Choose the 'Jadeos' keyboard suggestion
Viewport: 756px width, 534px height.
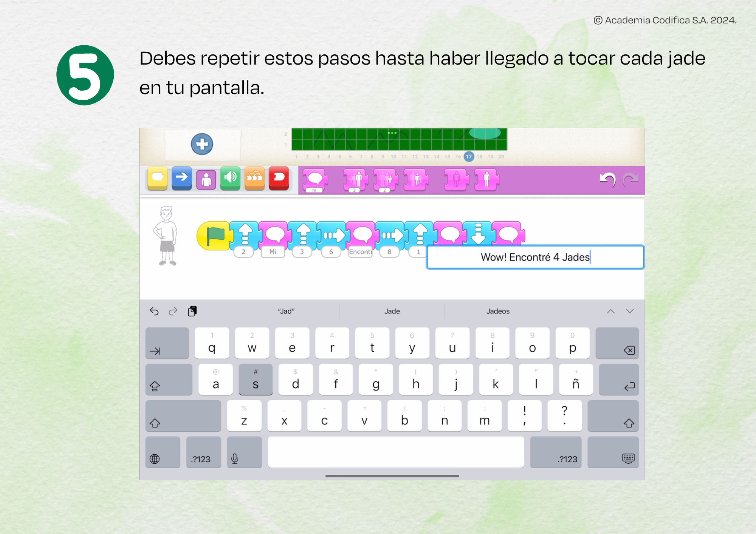click(498, 311)
